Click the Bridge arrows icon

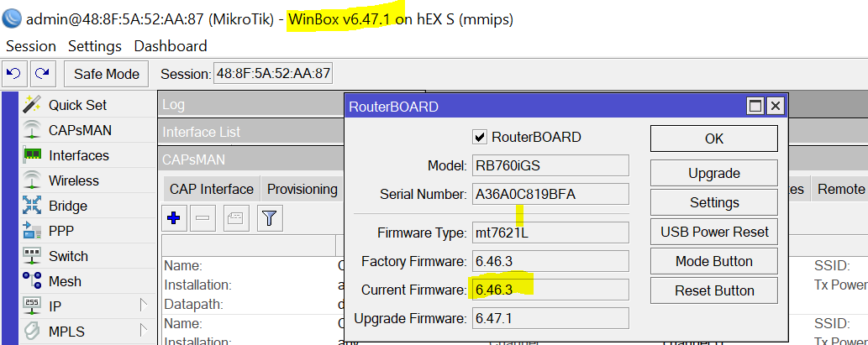32,206
